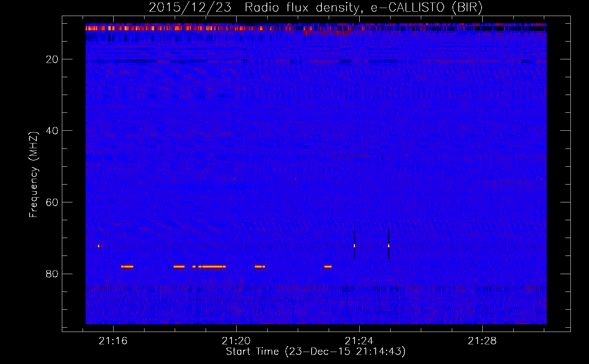The width and height of the screenshot is (589, 364).
Task: Click the "Start Time (23-Dec-15 21:14:43)" axis label
Action: (316, 352)
